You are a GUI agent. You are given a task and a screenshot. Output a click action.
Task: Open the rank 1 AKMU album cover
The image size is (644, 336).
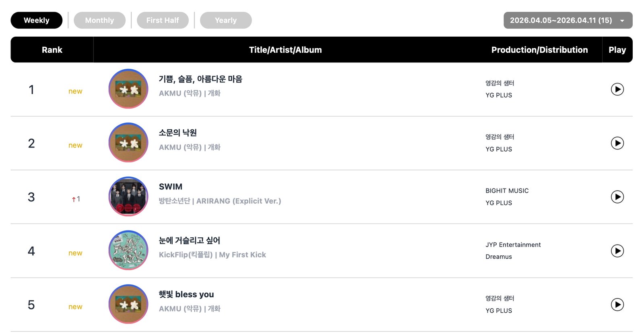point(128,89)
